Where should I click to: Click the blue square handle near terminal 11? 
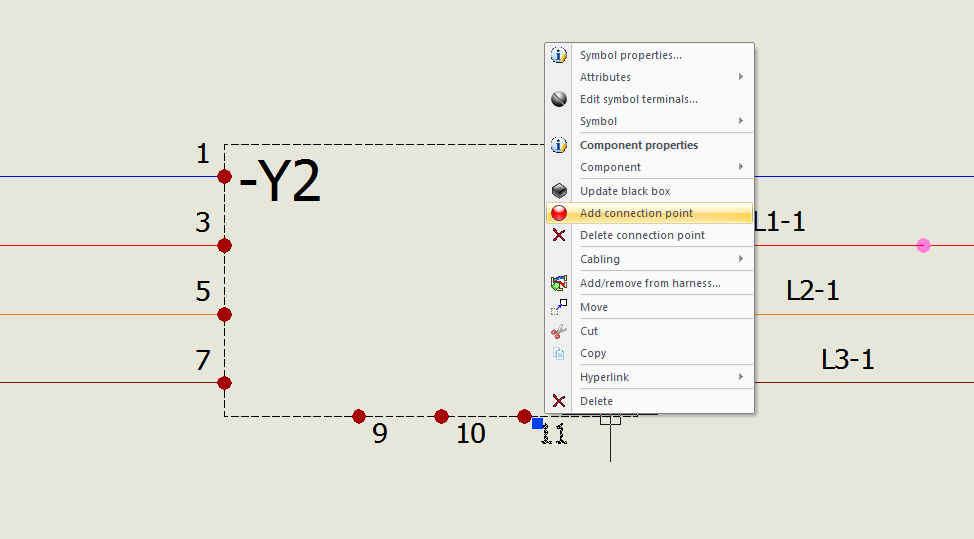click(x=538, y=424)
